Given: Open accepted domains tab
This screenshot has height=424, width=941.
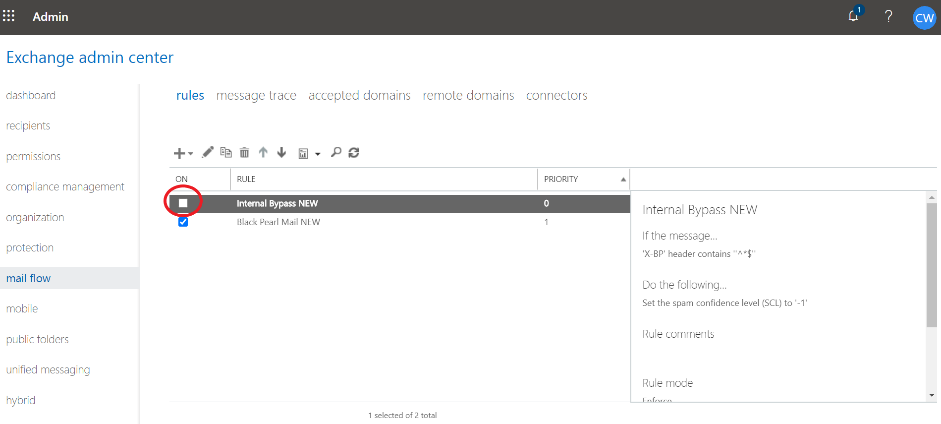Looking at the screenshot, I should point(359,95).
